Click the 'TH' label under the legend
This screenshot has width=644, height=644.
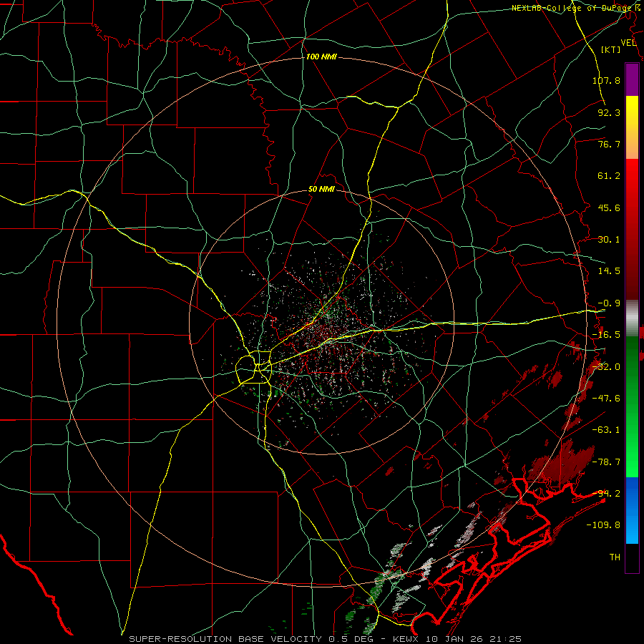615,557
